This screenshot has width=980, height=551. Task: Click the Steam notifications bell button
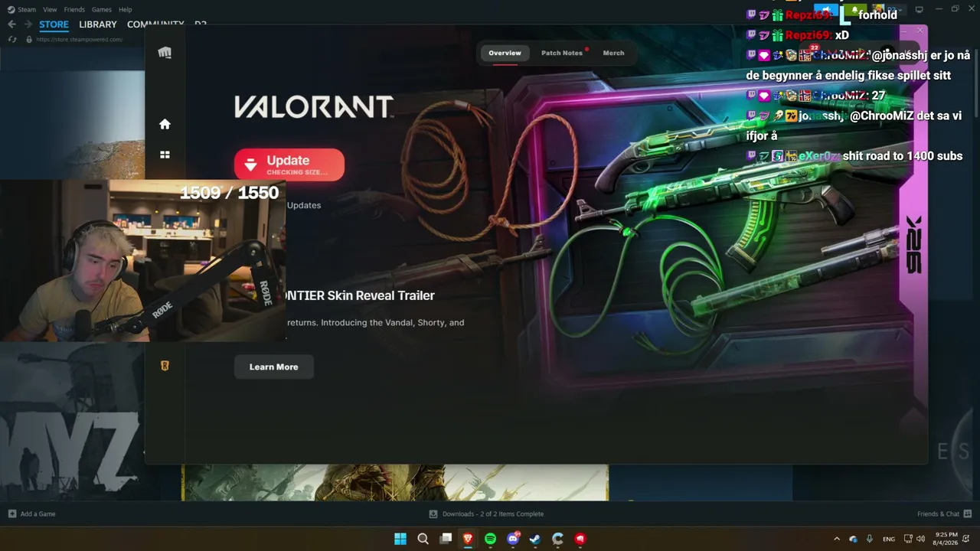[x=854, y=9]
